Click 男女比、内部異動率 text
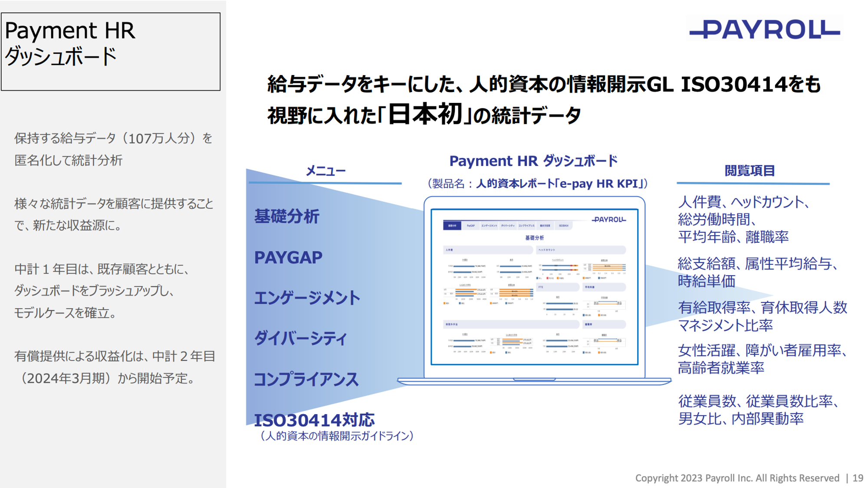The height and width of the screenshot is (488, 868). click(x=741, y=419)
